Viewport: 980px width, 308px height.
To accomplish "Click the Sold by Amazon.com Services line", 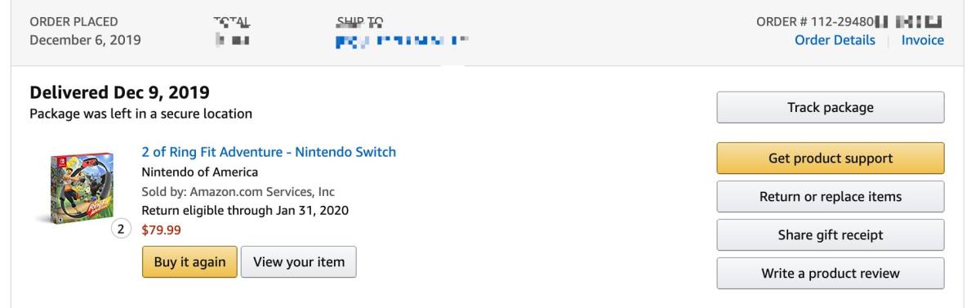I will (x=238, y=191).
